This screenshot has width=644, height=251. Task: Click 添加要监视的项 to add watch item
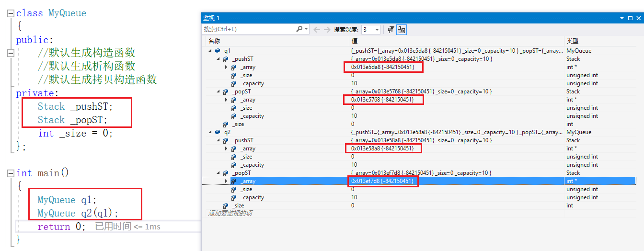[x=230, y=213]
